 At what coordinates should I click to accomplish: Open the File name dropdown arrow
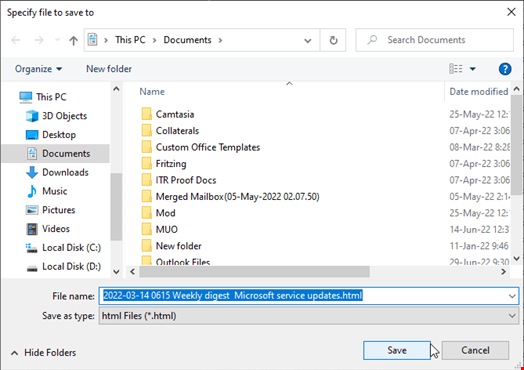tap(512, 296)
